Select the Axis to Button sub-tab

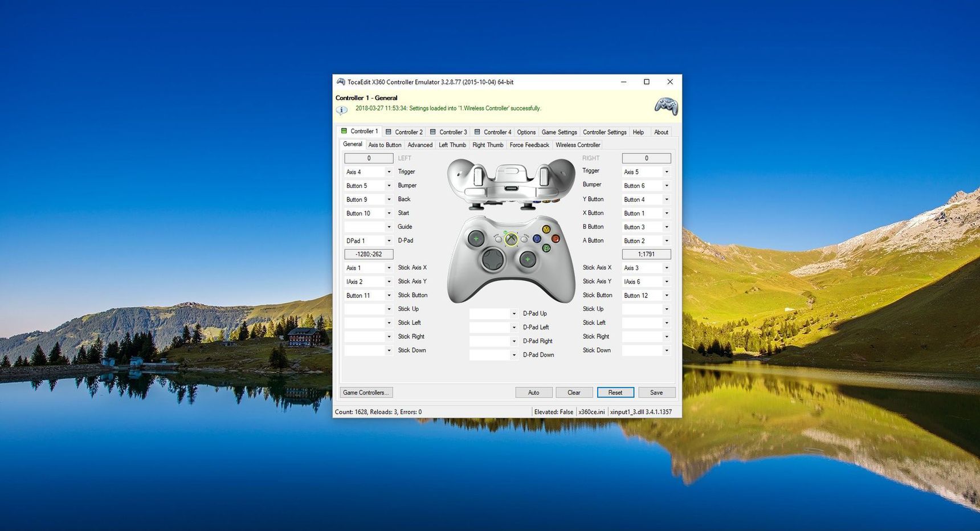[385, 145]
